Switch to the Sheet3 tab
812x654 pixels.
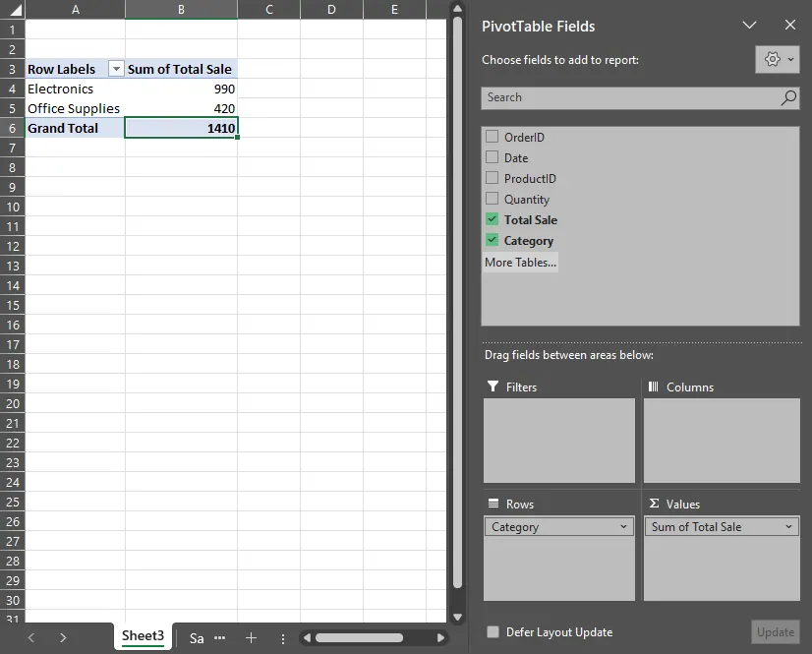[x=143, y=636]
